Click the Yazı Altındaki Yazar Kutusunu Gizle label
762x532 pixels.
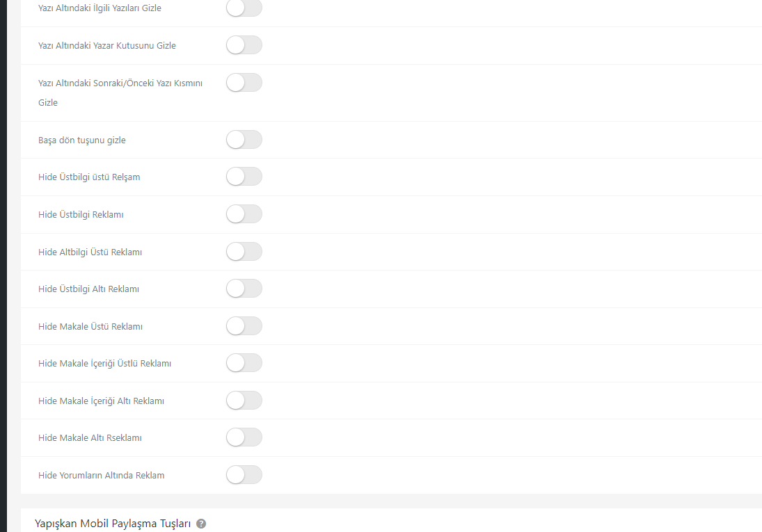tap(107, 46)
